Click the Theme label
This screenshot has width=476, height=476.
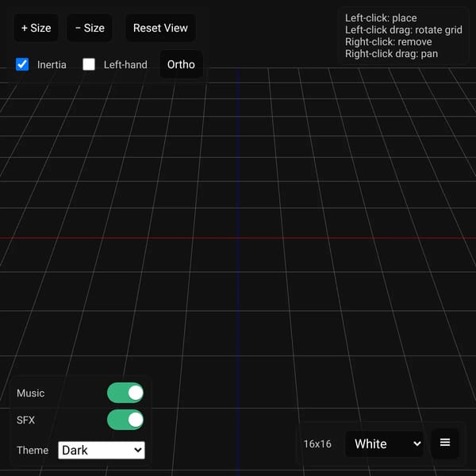click(33, 450)
